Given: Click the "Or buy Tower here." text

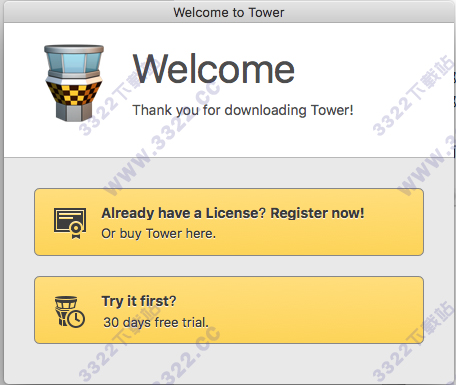Looking at the screenshot, I should coord(159,234).
